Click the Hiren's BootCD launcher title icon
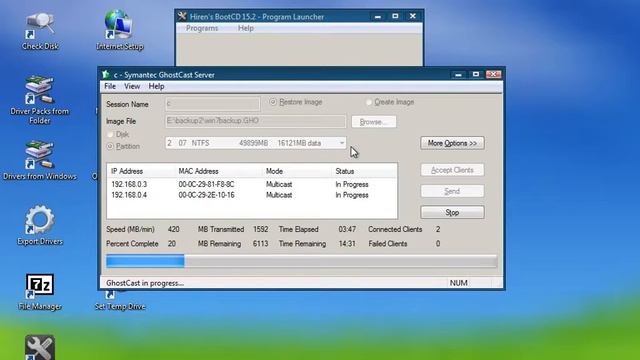Image resolution: width=640 pixels, height=360 pixels. pos(182,16)
